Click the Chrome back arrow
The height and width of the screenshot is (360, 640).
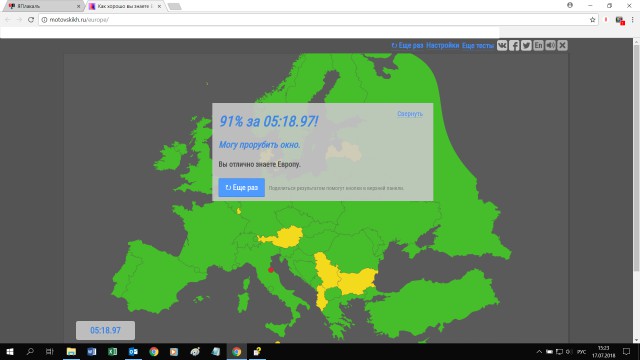(8, 20)
